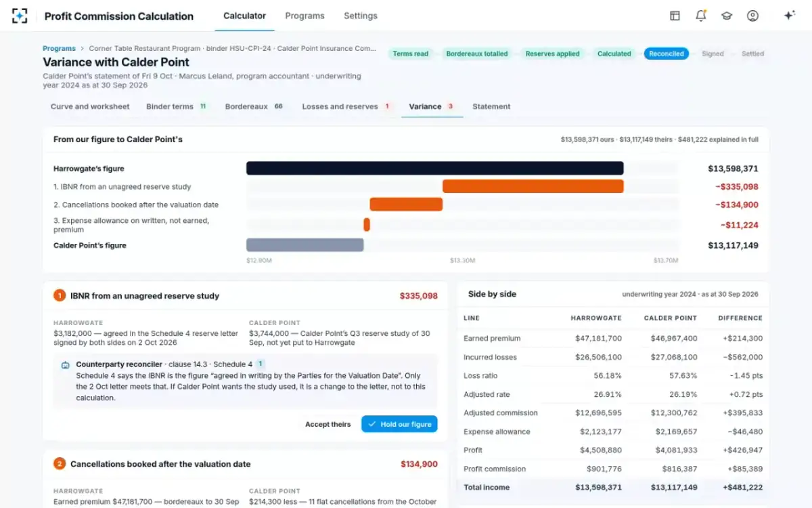Click the Cancellations booked after valuation date heading
Viewport: 812px width, 508px height.
tap(160, 465)
